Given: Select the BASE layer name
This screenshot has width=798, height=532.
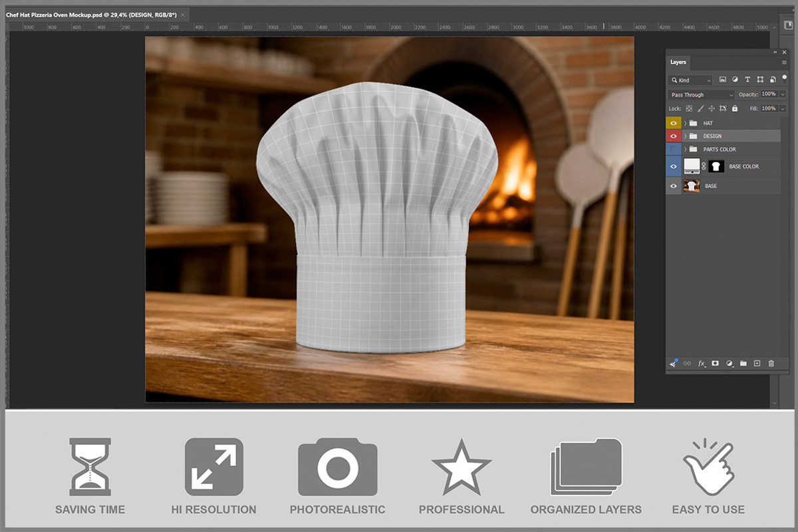Looking at the screenshot, I should click(711, 186).
